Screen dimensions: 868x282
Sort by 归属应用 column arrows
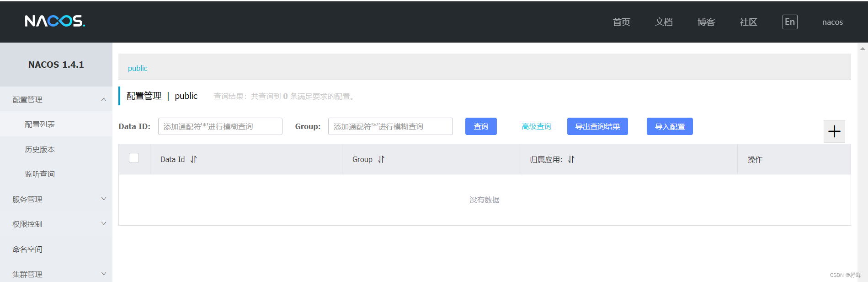[571, 159]
